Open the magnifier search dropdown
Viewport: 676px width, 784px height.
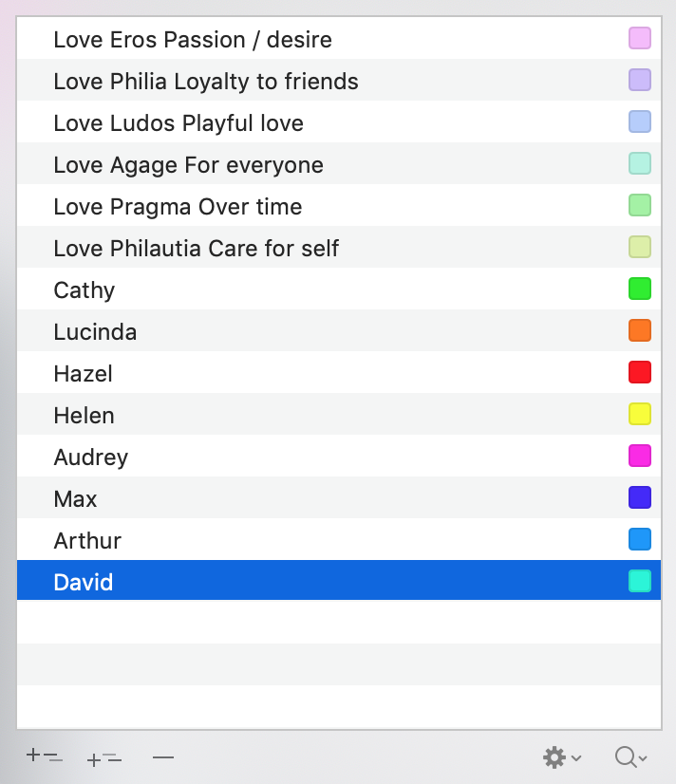pyautogui.click(x=631, y=757)
